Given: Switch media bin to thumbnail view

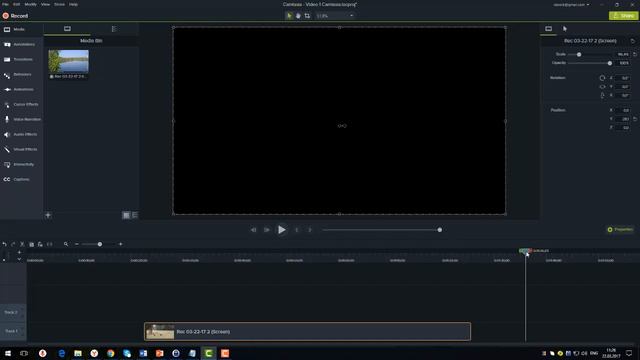Looking at the screenshot, I should pos(126,215).
